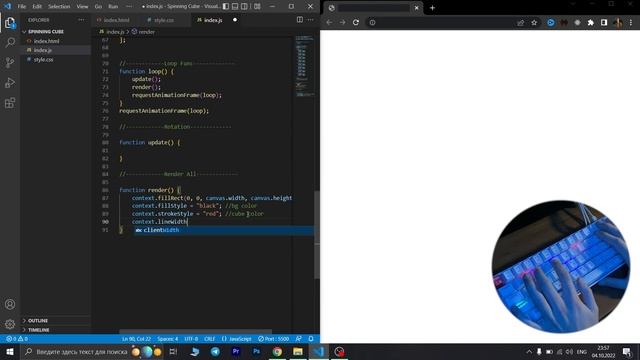
Task: Click the code minimap in the editor
Action: click(x=305, y=67)
